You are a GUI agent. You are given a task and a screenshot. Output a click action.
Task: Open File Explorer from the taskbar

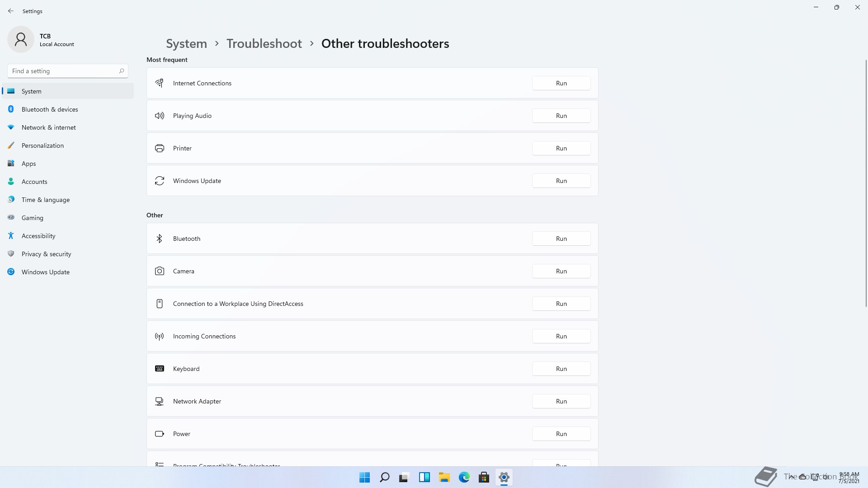[x=444, y=477]
